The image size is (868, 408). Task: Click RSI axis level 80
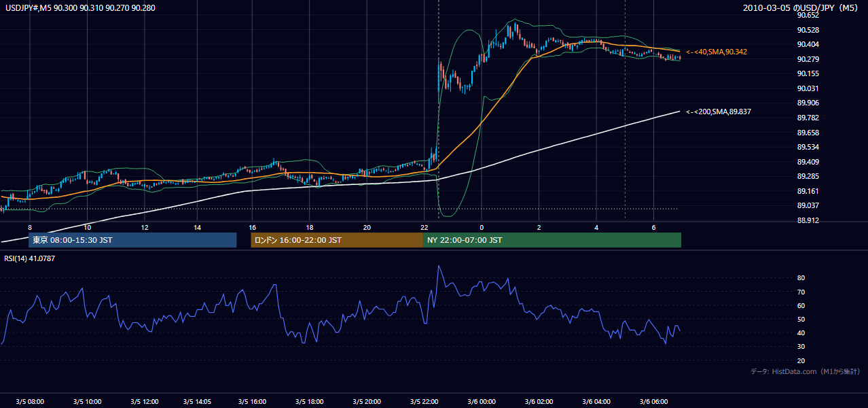[x=801, y=278]
